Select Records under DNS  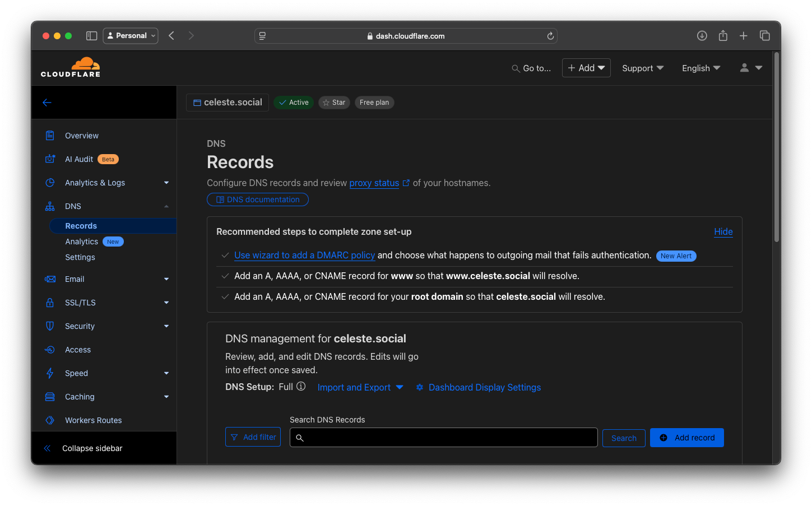113,226
